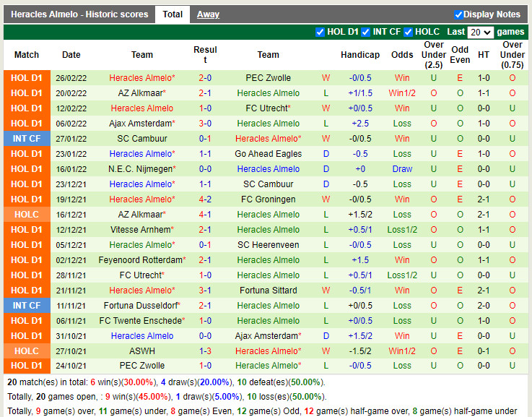Open the Last 20 games dropdown
532x417 pixels.
click(480, 33)
